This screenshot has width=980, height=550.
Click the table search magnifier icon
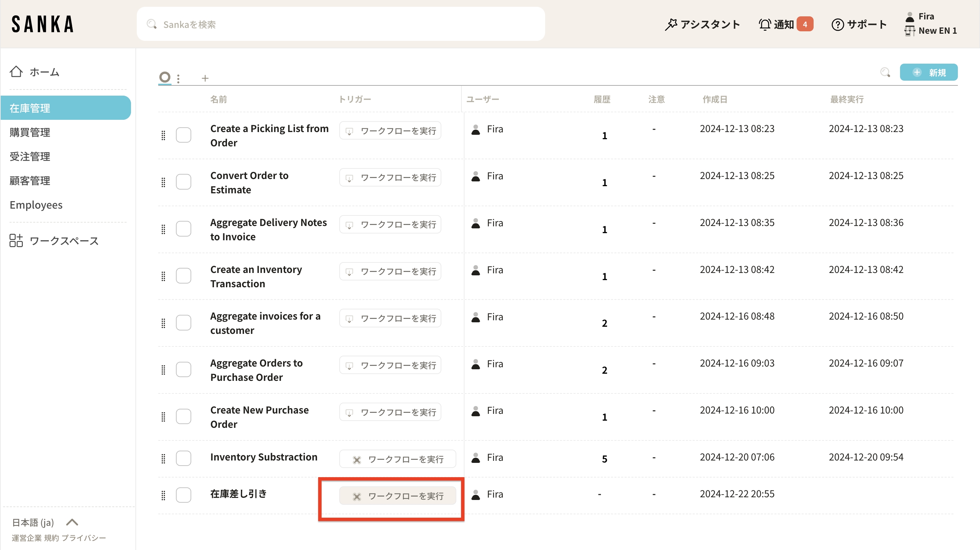[885, 72]
